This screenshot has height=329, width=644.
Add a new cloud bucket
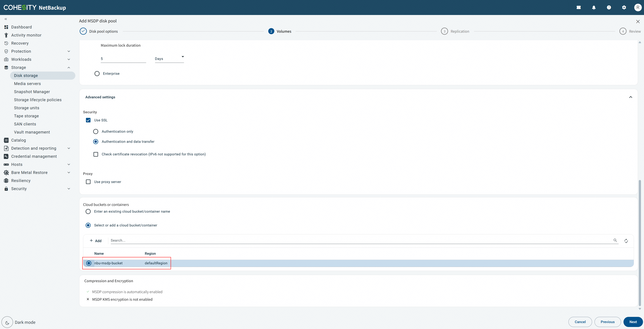96,241
